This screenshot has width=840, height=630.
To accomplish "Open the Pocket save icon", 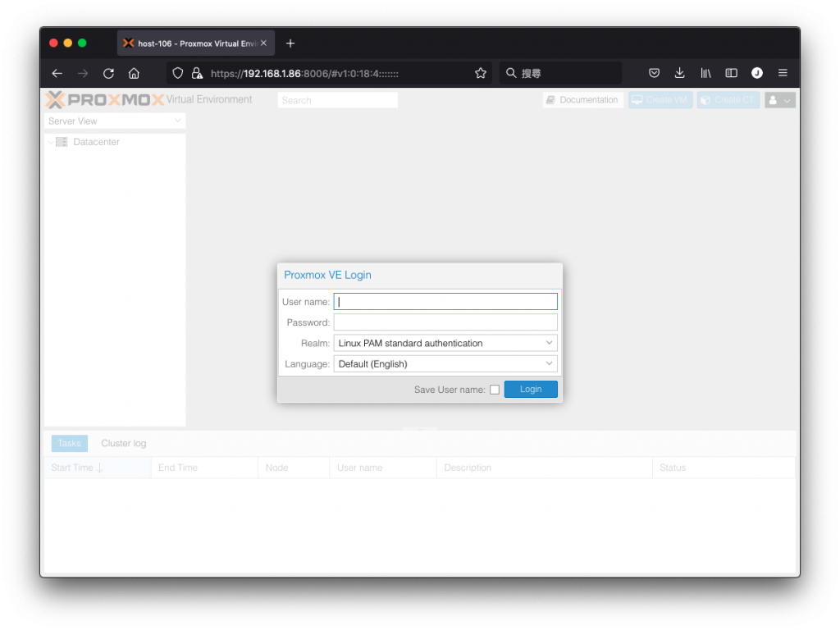I will [654, 73].
